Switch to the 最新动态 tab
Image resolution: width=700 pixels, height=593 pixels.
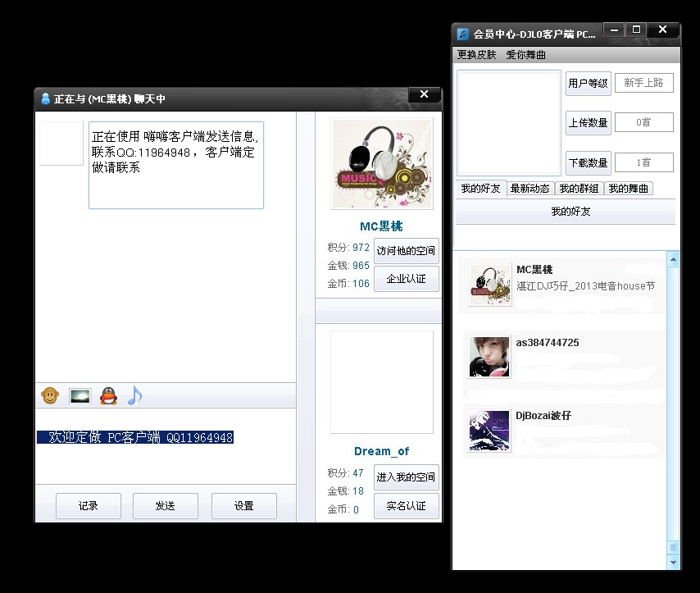click(x=530, y=189)
